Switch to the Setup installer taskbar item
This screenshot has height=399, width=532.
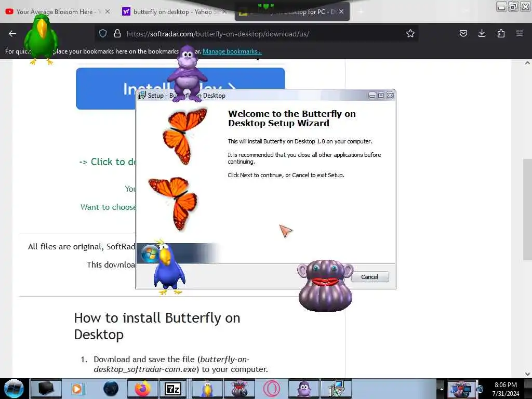pyautogui.click(x=336, y=389)
